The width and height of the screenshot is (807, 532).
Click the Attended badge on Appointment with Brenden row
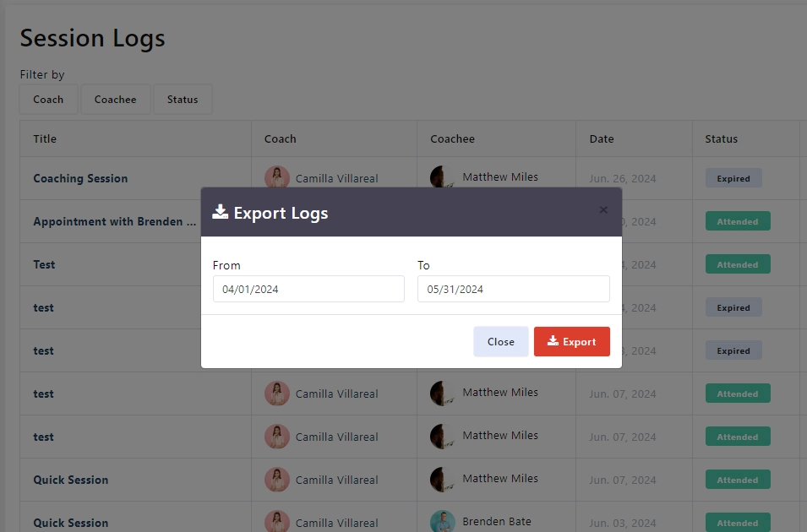tap(737, 221)
